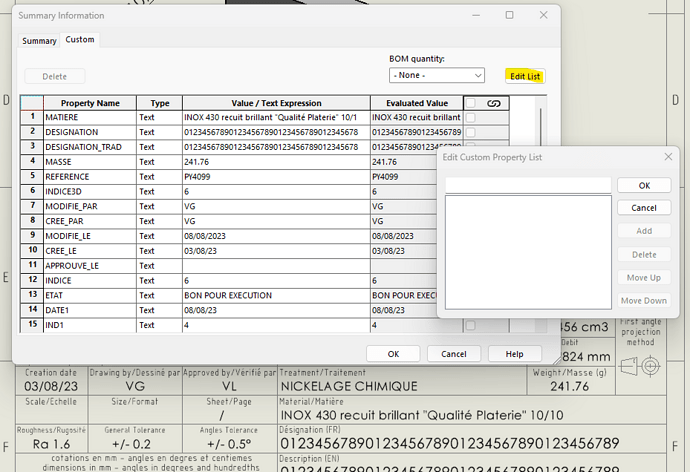Click the 241.76 weight value in title block
The image size is (690, 472).
[569, 386]
